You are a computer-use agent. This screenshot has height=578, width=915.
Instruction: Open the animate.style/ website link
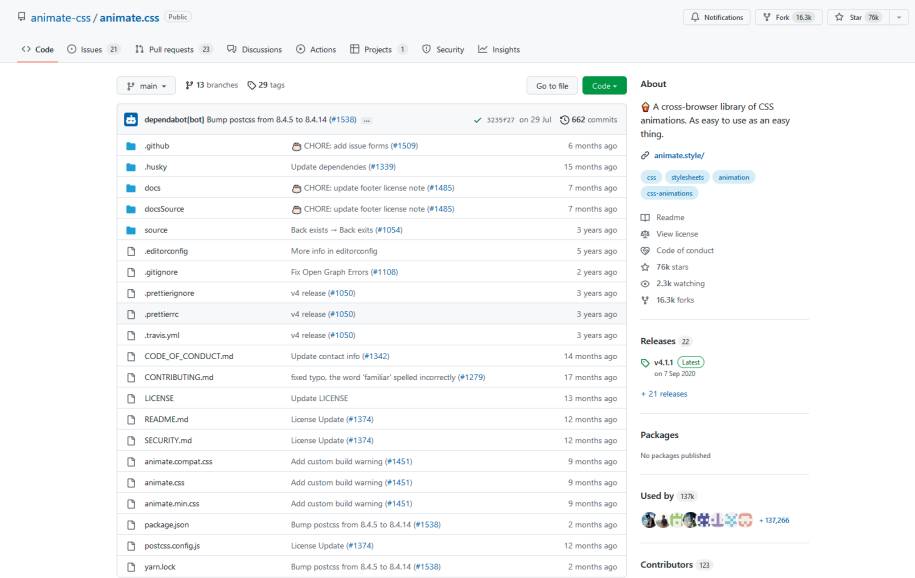tap(679, 155)
